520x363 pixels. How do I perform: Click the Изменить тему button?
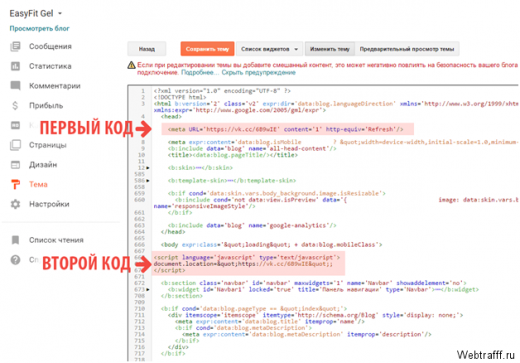pyautogui.click(x=330, y=49)
